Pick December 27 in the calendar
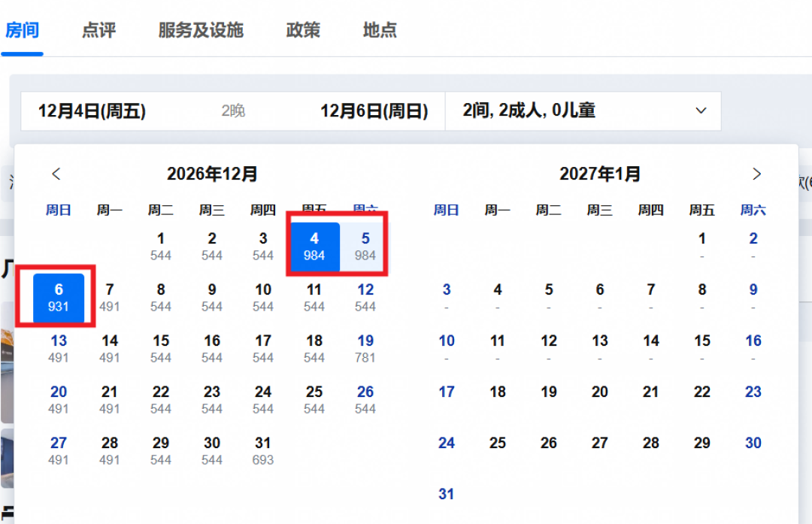Screen dimensions: 812x524 59,451
